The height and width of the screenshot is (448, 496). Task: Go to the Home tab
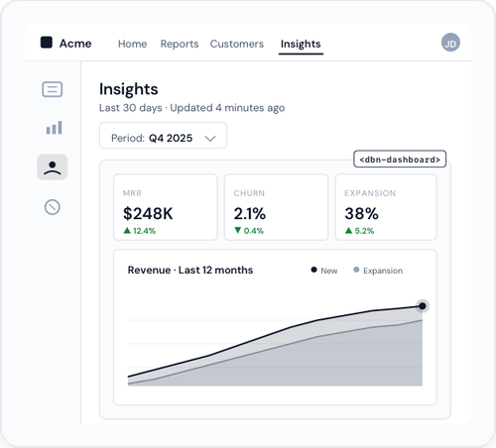pyautogui.click(x=132, y=44)
